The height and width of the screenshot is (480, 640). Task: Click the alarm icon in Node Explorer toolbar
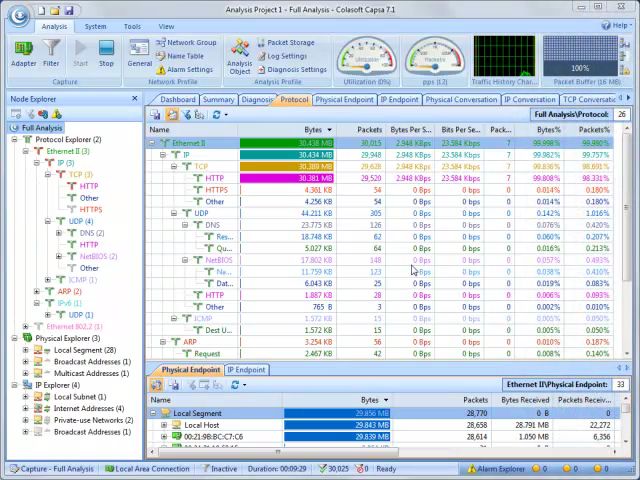pyautogui.click(x=56, y=114)
